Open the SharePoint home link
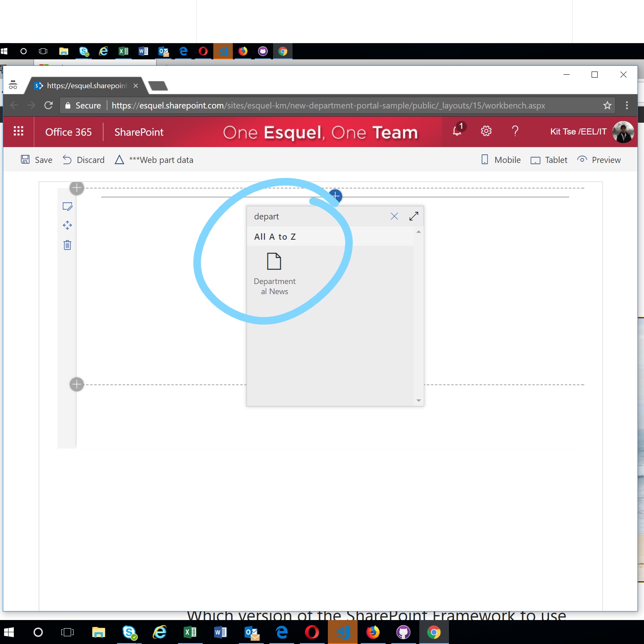This screenshot has height=644, width=644. pos(139,132)
